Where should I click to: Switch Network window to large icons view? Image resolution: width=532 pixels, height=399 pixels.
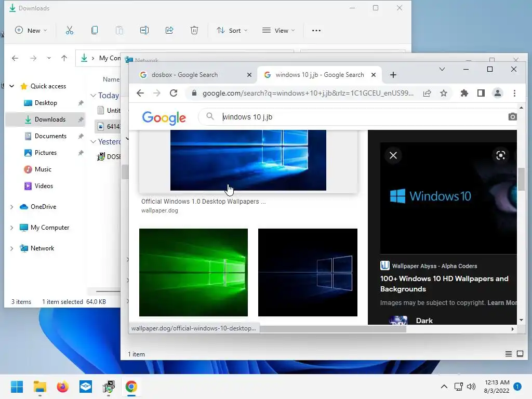(x=520, y=354)
